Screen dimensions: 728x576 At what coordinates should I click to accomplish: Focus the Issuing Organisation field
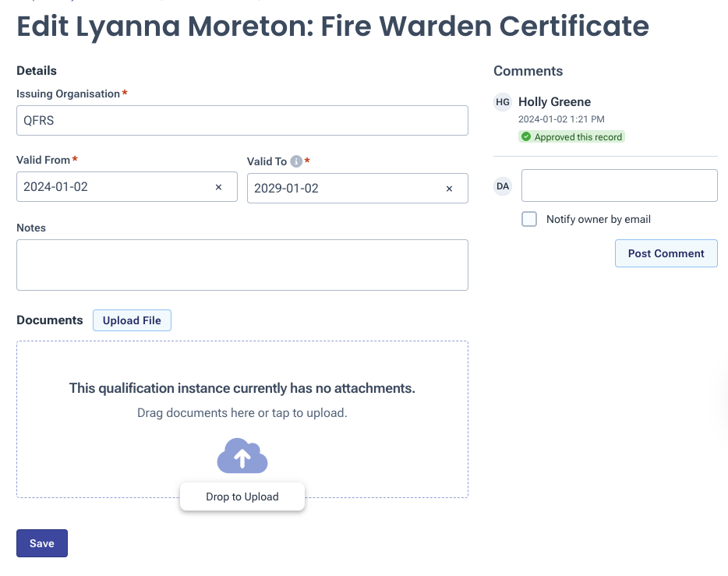point(242,121)
